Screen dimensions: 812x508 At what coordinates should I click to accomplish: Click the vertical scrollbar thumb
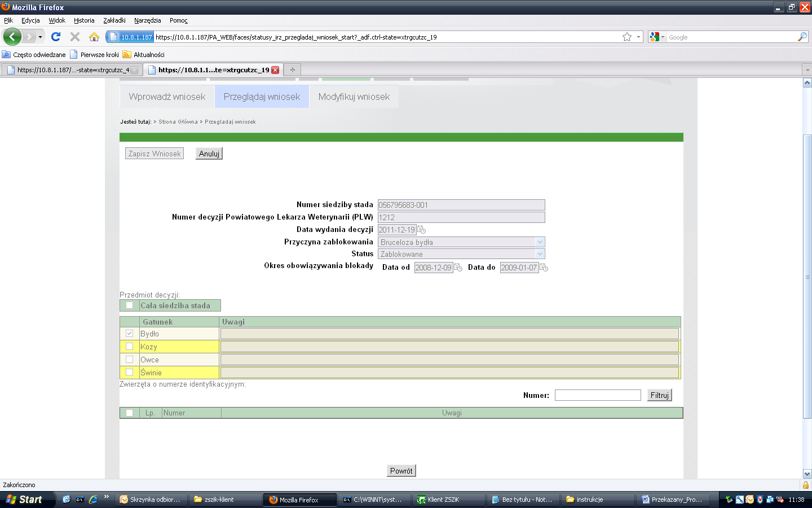(807, 277)
